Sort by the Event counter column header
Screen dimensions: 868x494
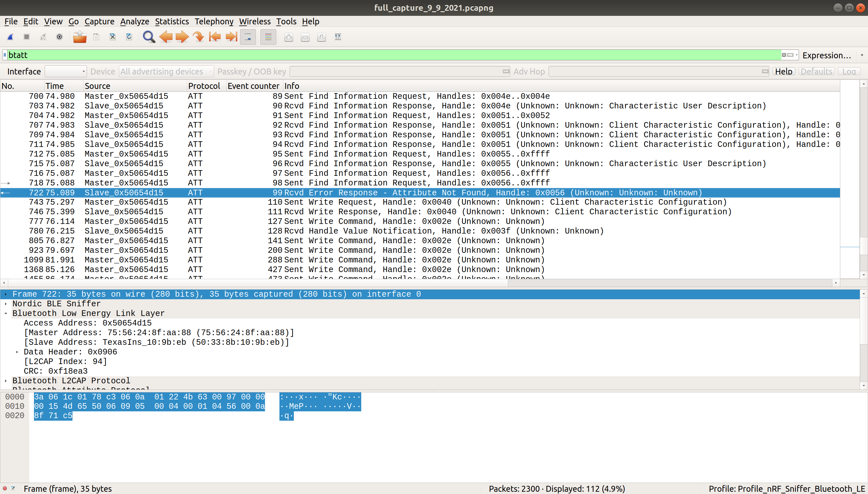[x=255, y=86]
